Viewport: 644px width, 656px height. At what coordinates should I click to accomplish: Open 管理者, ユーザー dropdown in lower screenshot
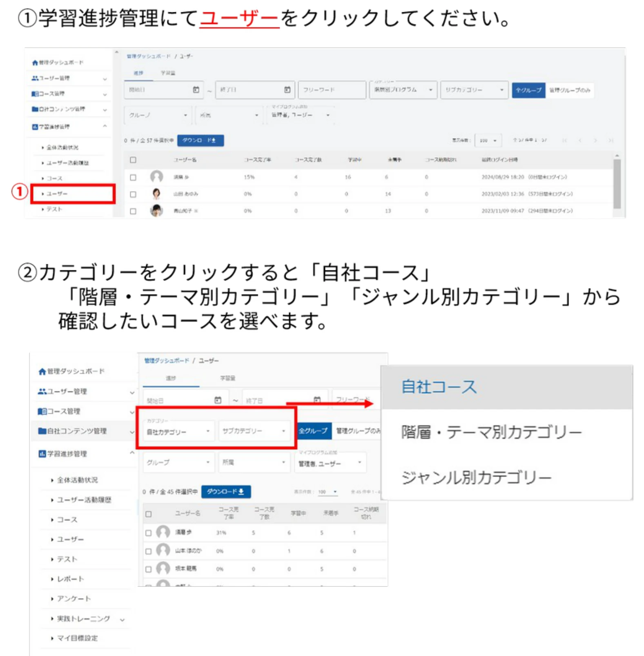[x=330, y=463]
